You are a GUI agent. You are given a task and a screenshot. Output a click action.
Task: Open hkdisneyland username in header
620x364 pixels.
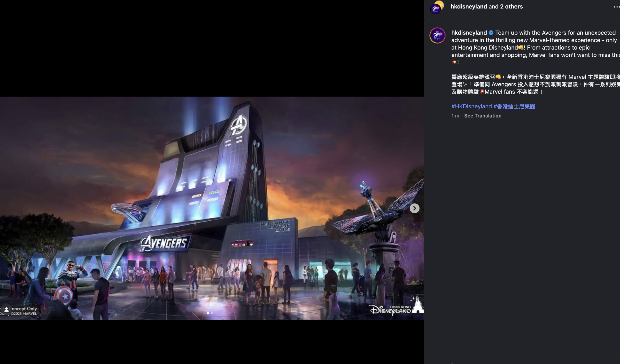click(468, 7)
